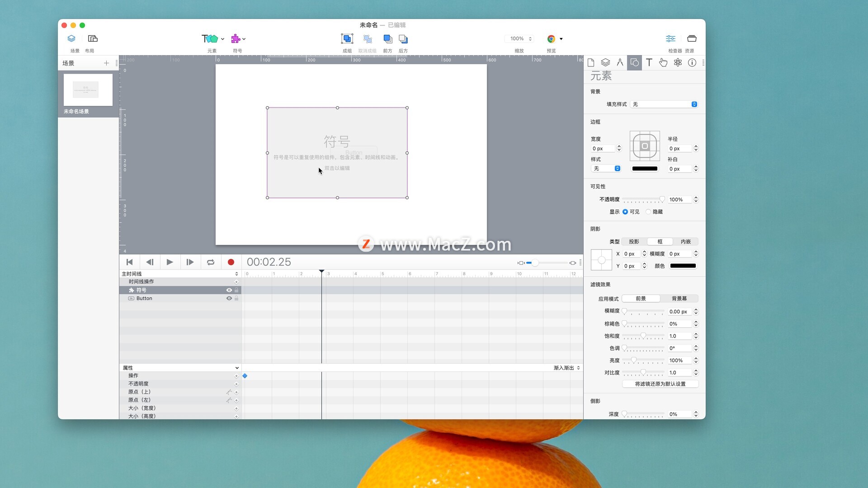Select 隐藏 display radio button
This screenshot has height=488, width=868.
(648, 212)
